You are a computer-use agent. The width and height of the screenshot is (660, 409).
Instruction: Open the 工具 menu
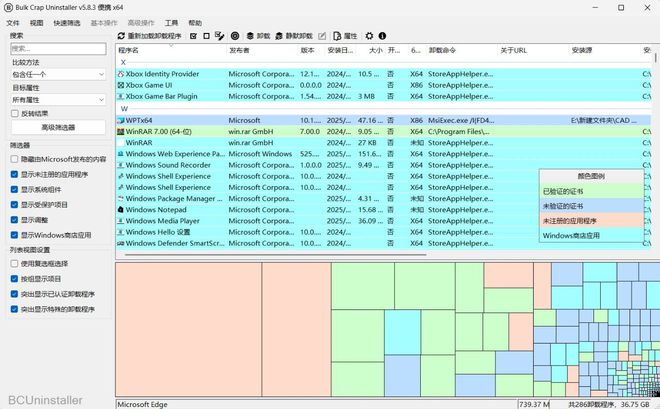tap(171, 23)
